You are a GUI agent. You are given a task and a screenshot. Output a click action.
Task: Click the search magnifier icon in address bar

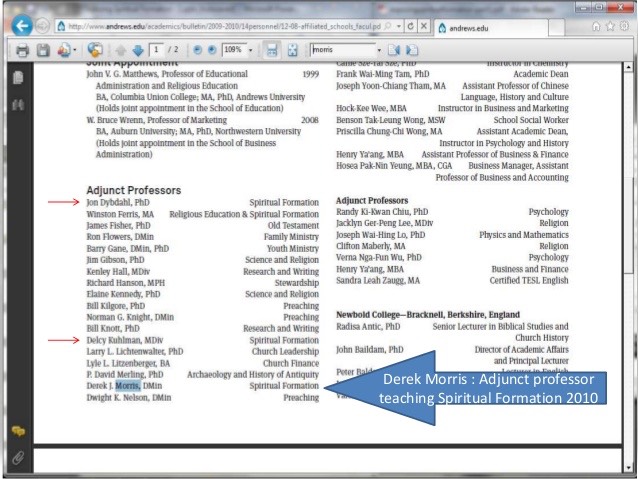[x=388, y=26]
